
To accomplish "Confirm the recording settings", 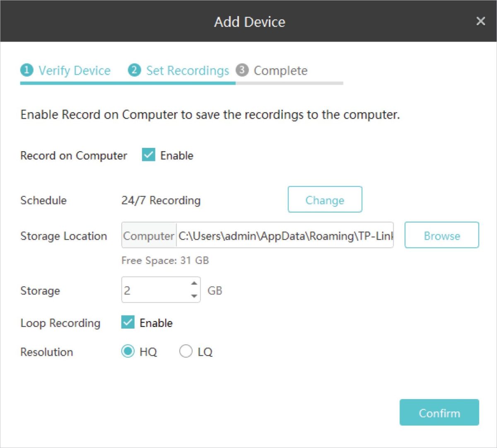I will pos(439,412).
